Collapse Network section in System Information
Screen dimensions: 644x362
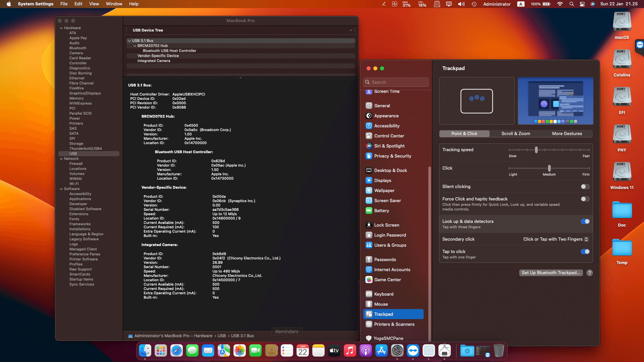pyautogui.click(x=61, y=159)
